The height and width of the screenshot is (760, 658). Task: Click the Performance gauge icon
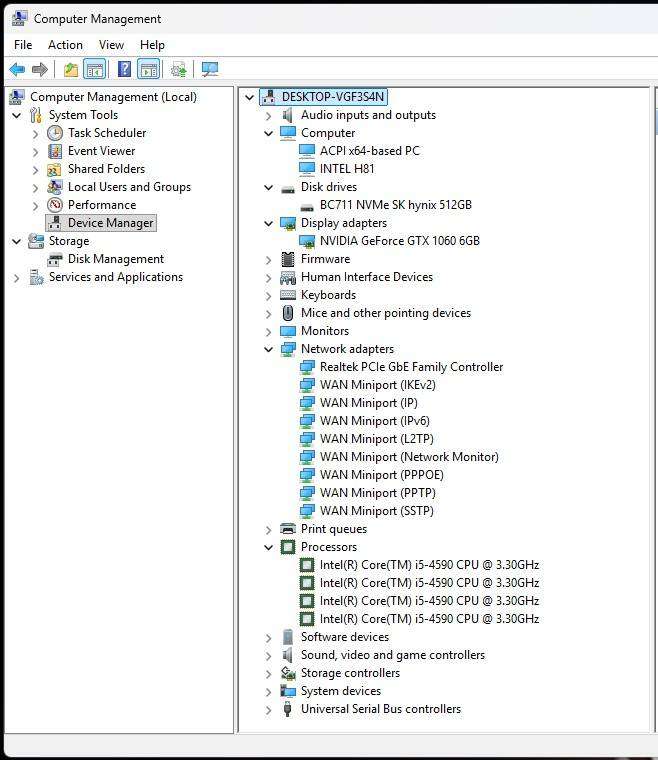pos(55,205)
